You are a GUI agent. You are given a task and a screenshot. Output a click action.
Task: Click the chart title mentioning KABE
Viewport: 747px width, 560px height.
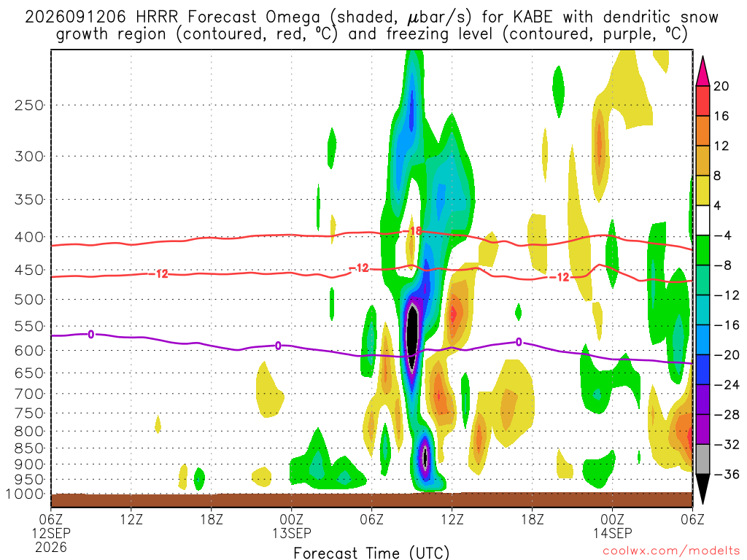point(371,26)
